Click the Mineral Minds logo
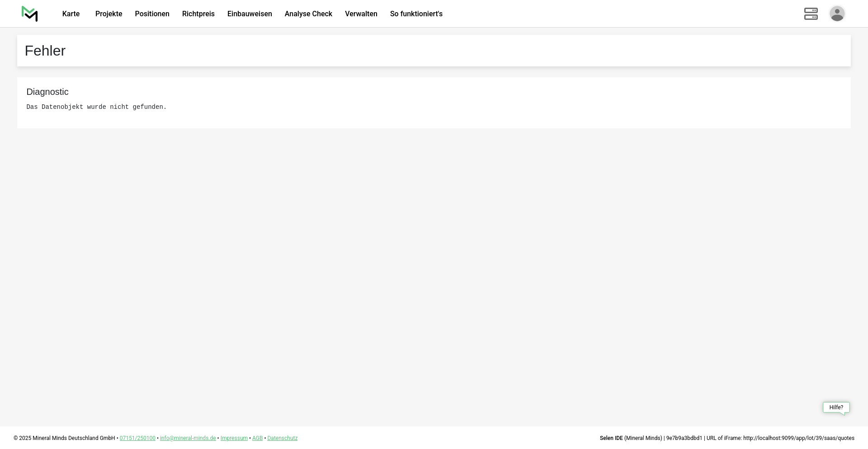Viewport: 868px width, 449px height. click(x=30, y=14)
